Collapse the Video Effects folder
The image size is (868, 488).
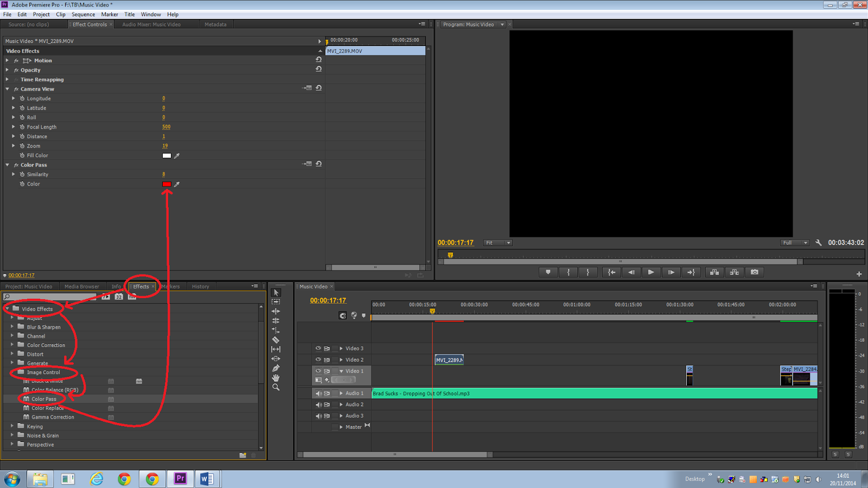[7, 309]
